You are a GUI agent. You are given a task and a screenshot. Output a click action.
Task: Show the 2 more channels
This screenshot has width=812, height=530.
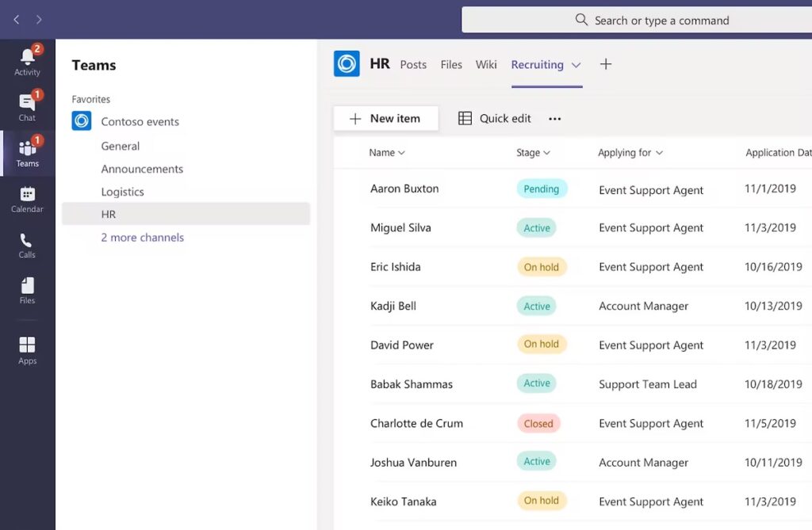(x=142, y=237)
